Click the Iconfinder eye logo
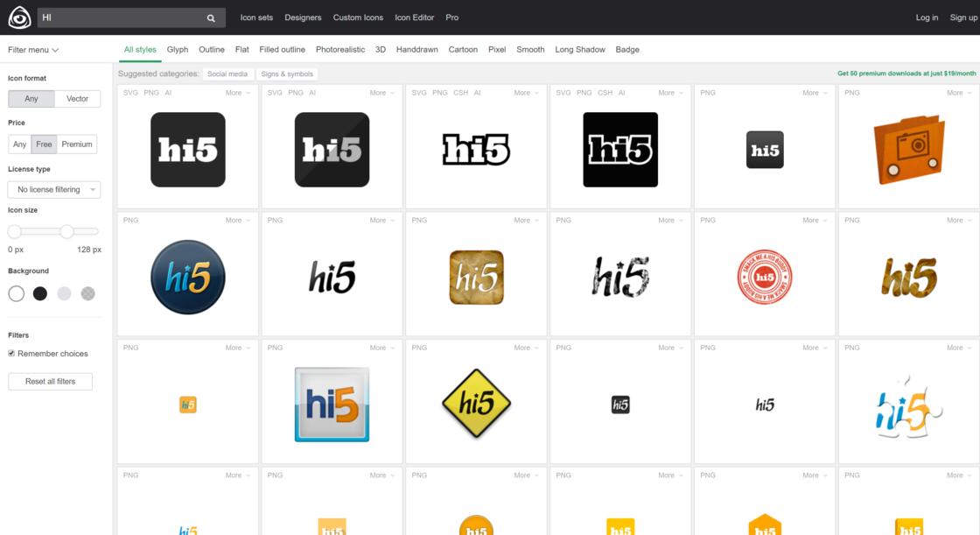 (19, 18)
